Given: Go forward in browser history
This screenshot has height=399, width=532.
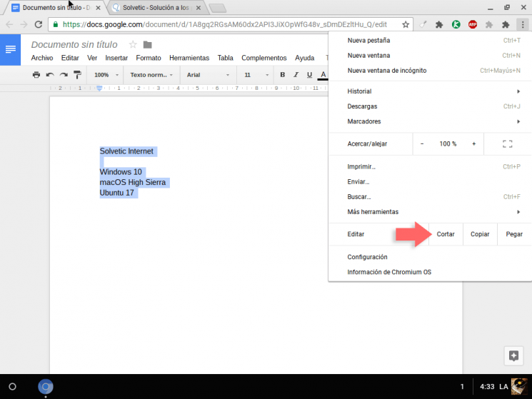Looking at the screenshot, I should point(24,24).
